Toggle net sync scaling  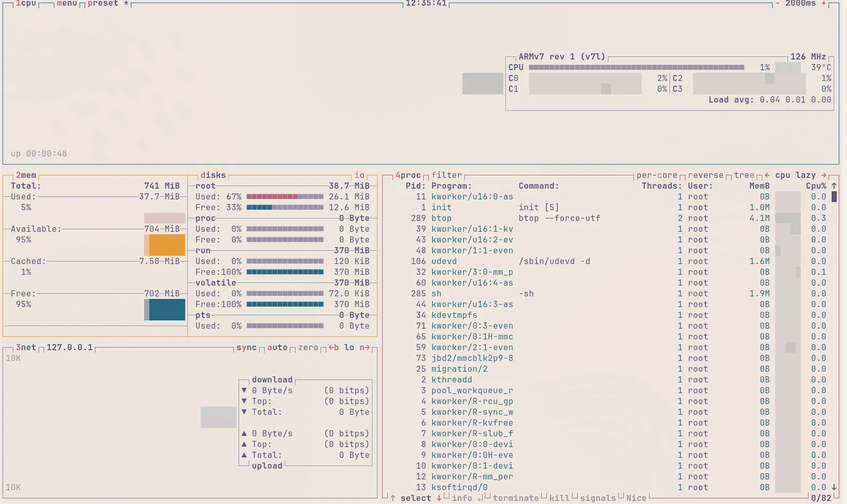246,347
